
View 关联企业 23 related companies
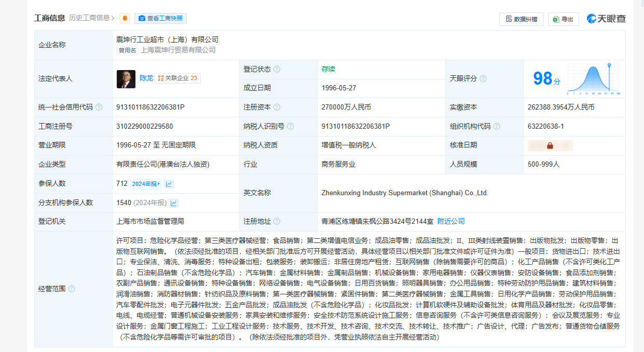coord(177,78)
